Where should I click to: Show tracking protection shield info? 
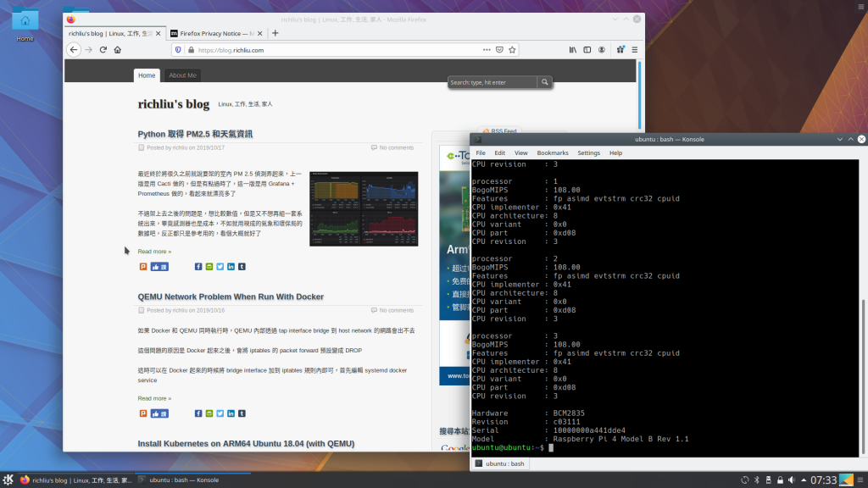178,50
